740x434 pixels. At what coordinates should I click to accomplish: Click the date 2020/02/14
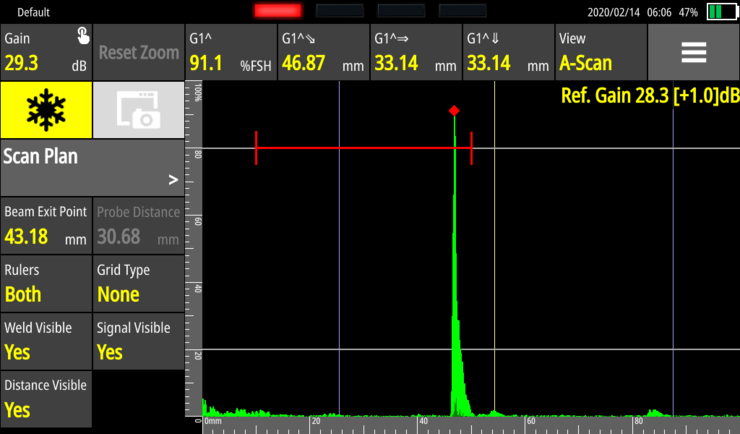click(614, 12)
